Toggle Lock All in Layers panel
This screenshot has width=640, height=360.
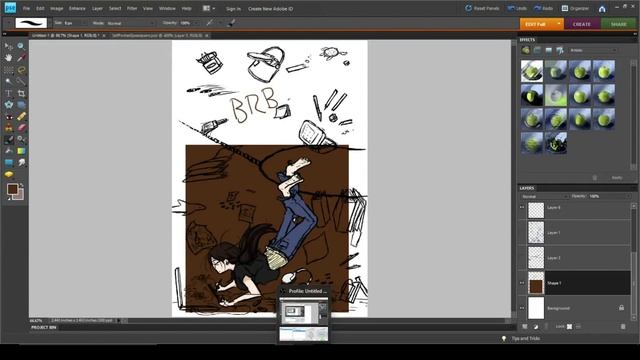point(578,327)
